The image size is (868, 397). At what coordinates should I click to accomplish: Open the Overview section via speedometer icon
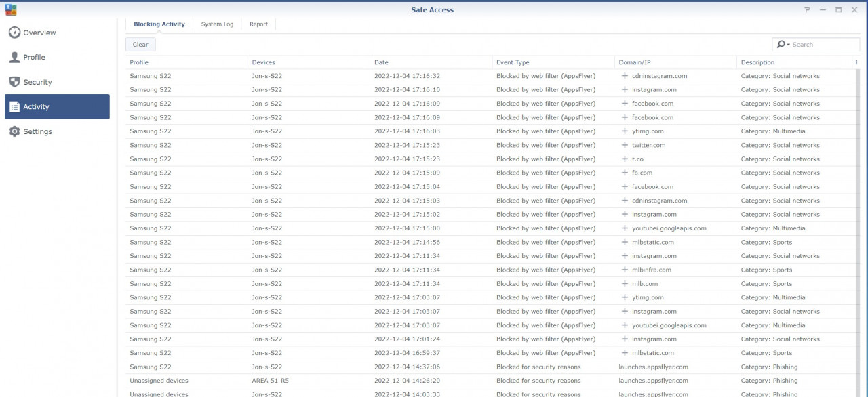coord(14,33)
